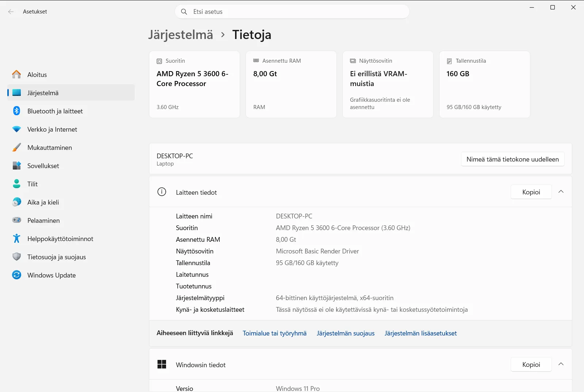Screen dimensions: 584x392
Task: Click the Tilit person icon
Action: point(16,184)
